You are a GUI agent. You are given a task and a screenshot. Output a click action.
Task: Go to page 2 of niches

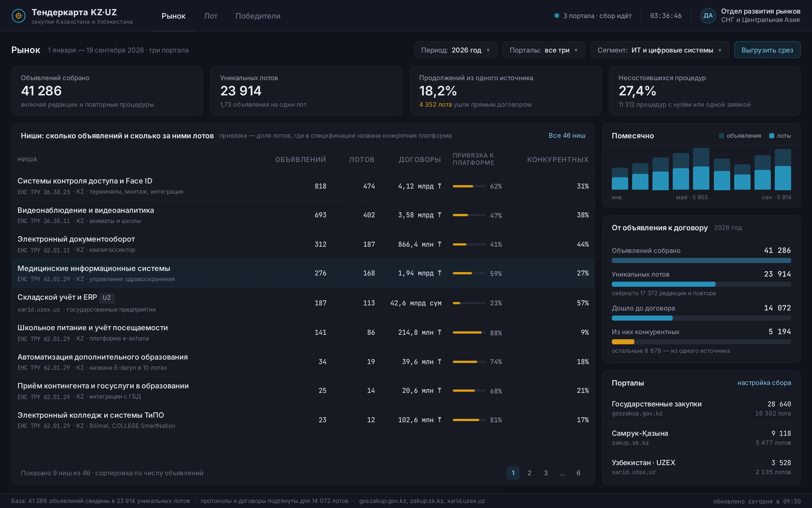tap(529, 473)
